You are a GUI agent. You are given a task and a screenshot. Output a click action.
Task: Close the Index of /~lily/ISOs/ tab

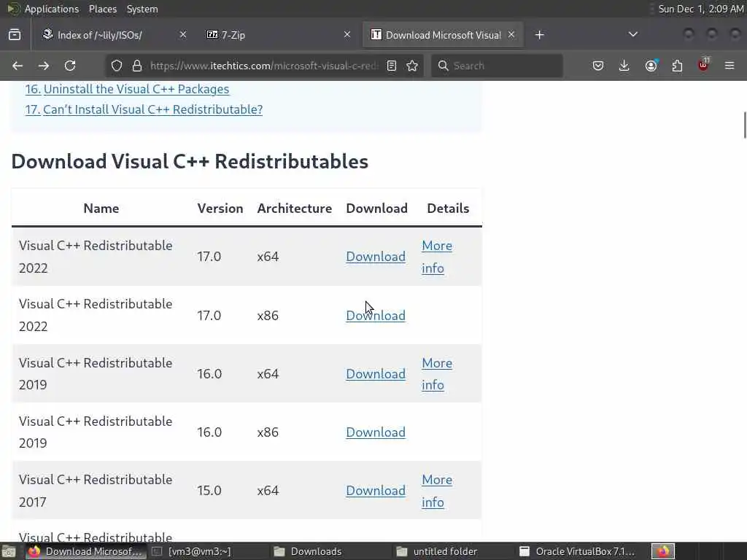click(x=183, y=34)
